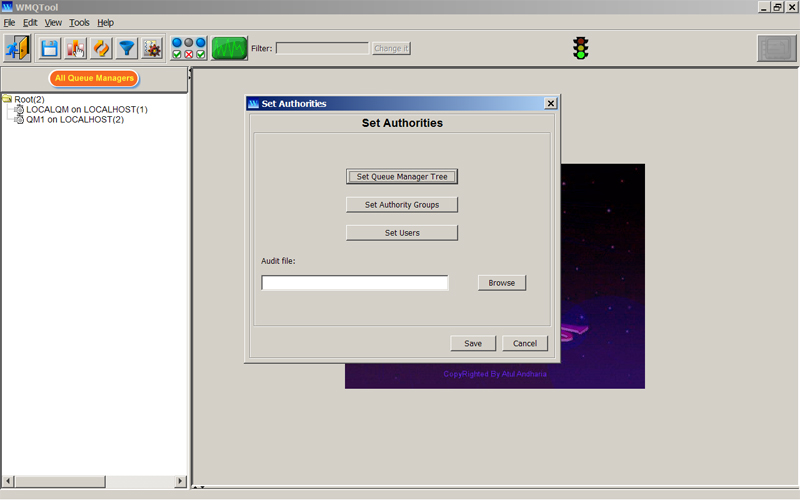The image size is (800, 500).
Task: Select LOCALQM on LOCALHOST(1) tree item
Action: pyautogui.click(x=87, y=109)
